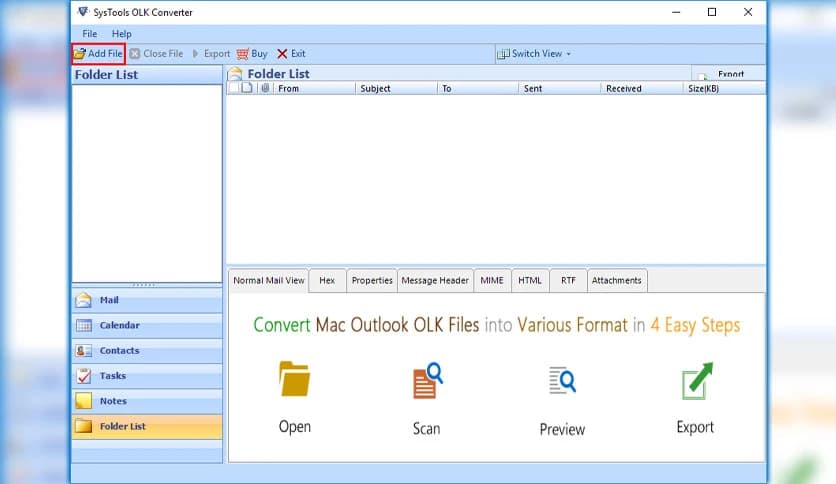Click the Open folder step icon
This screenshot has height=484, width=836.
pos(294,379)
